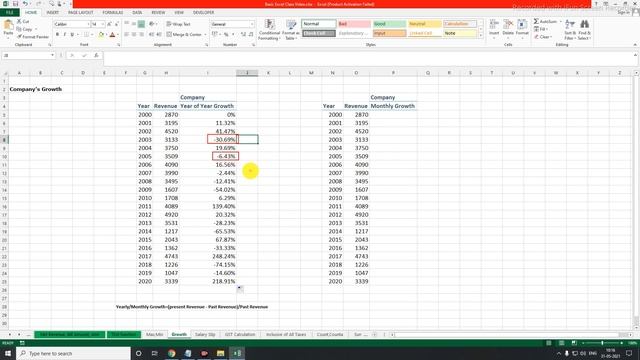This screenshot has height=360, width=640.
Task: Decrease font size with the smaller A icon
Action: 116,24
